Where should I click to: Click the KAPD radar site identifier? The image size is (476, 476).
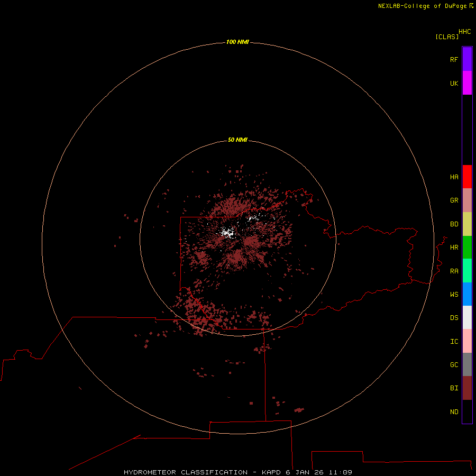(x=271, y=472)
